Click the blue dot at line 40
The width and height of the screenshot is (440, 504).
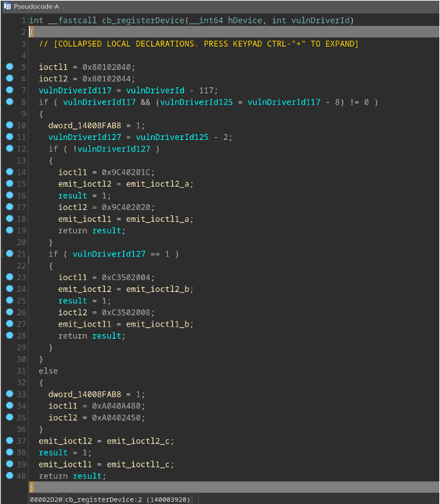click(9, 475)
